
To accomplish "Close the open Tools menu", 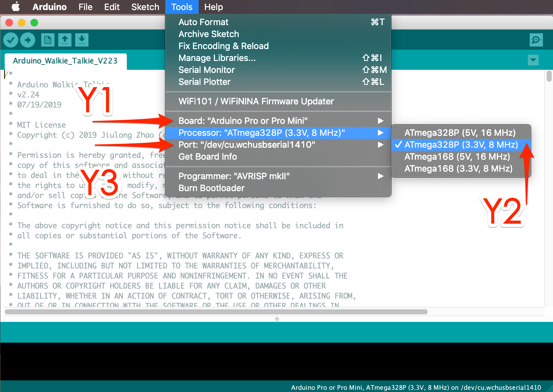I will (182, 7).
